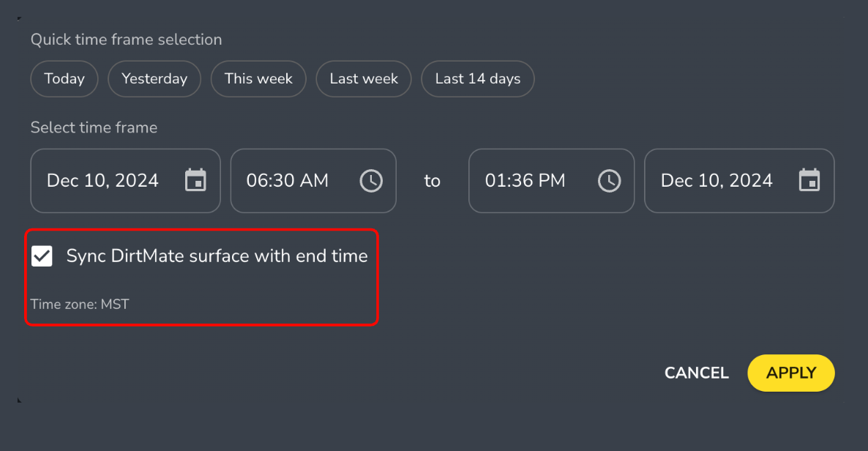Pick the This week time frame chip
The height and width of the screenshot is (451, 868).
point(258,79)
